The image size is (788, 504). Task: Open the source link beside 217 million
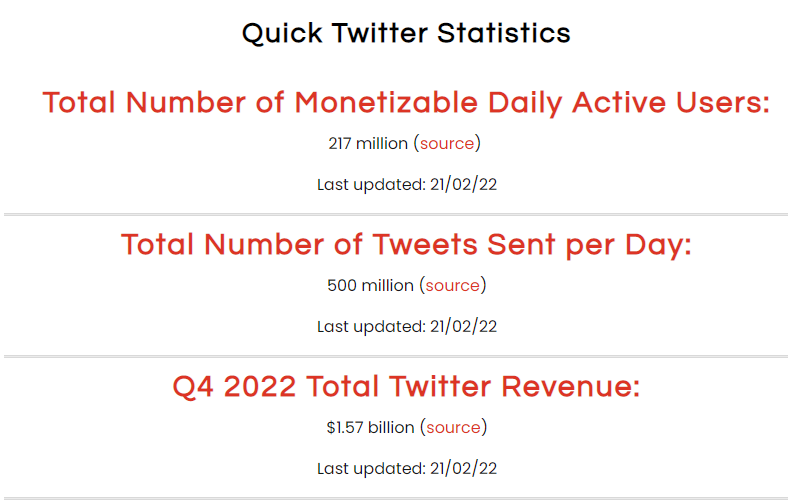coord(447,144)
